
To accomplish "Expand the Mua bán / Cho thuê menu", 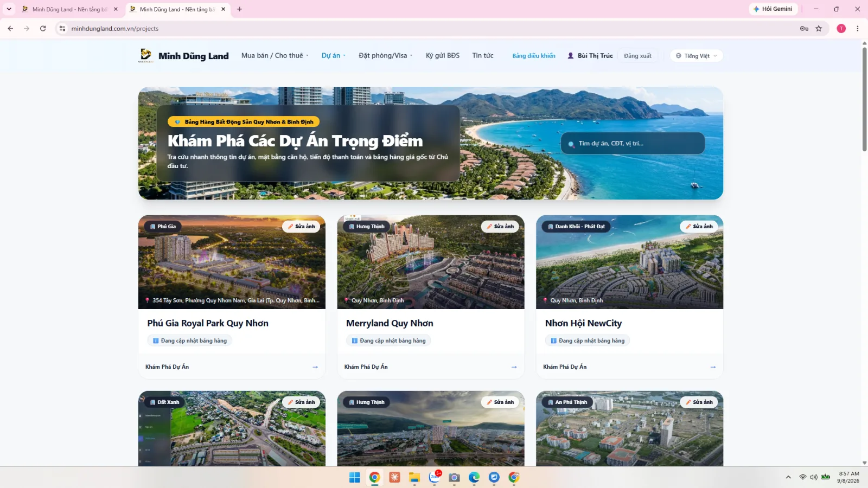I will (275, 55).
